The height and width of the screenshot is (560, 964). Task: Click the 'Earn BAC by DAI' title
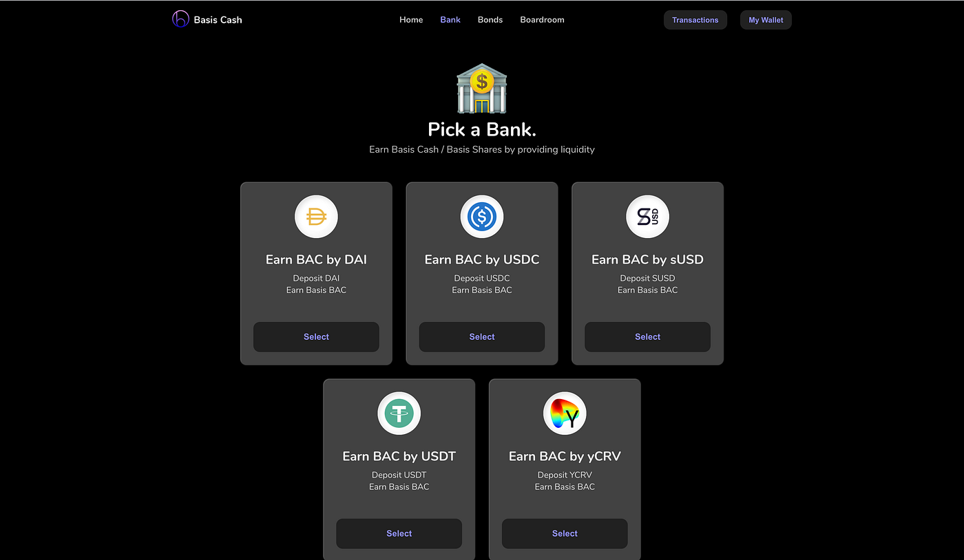click(x=316, y=259)
